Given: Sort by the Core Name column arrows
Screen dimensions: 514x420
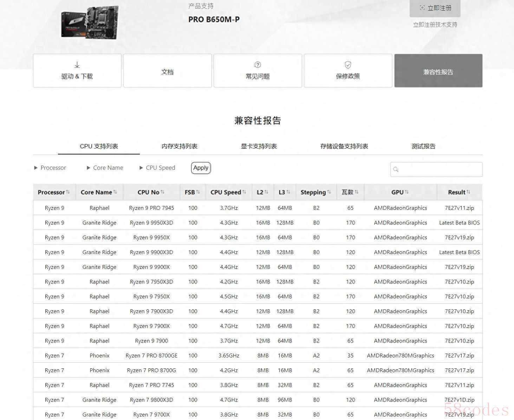Looking at the screenshot, I should (115, 192).
